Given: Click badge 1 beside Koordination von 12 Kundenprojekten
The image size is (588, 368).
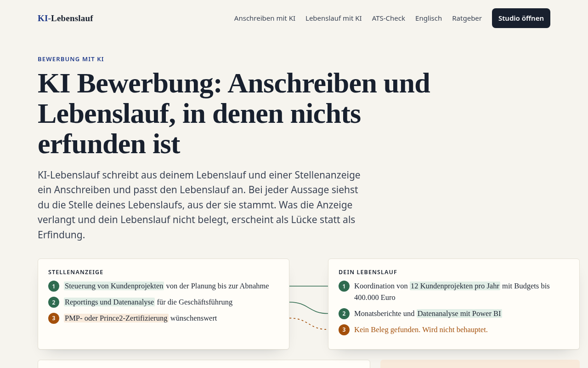Looking at the screenshot, I should tap(344, 286).
